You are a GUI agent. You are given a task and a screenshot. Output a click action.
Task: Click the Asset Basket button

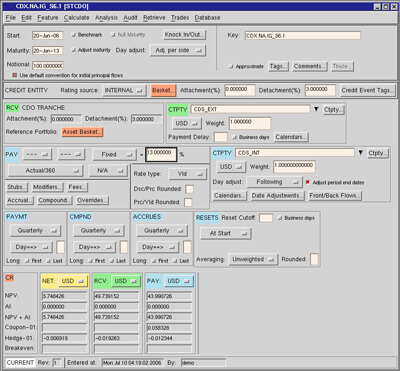tap(82, 132)
